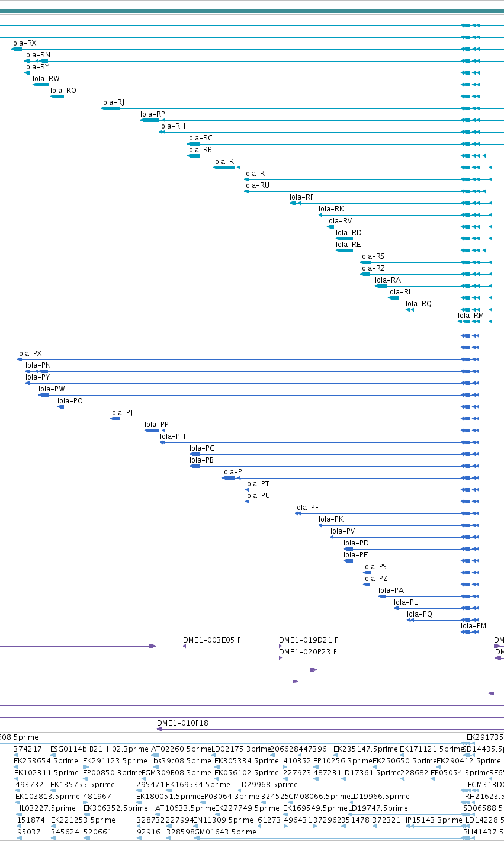Open the lola-PE protein label
The image size is (504, 841).
pyautogui.click(x=356, y=555)
